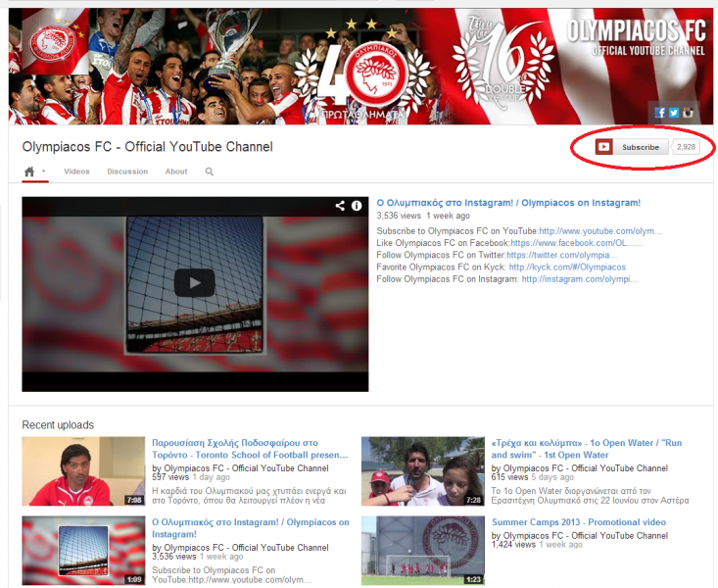The image size is (718, 588).
Task: Open the About tab
Action: [176, 171]
